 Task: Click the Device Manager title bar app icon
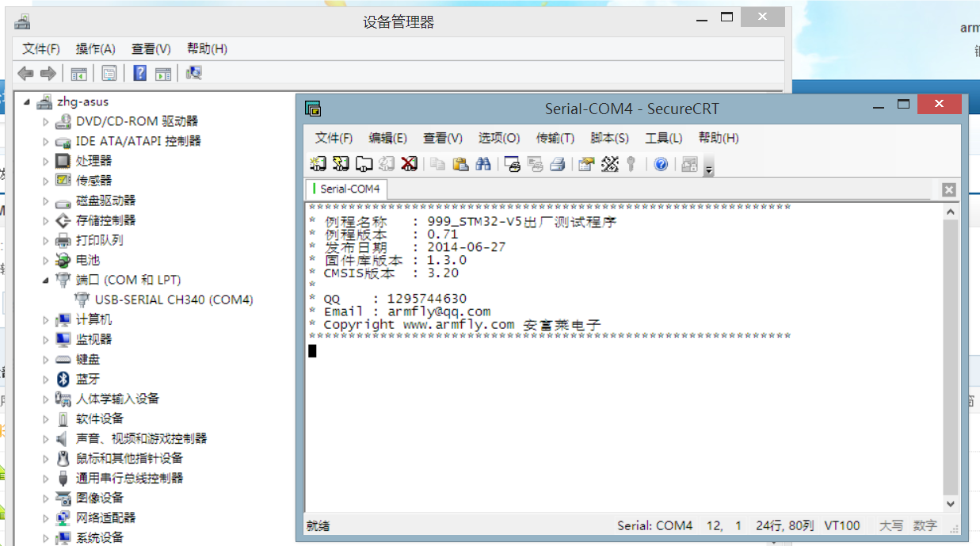click(22, 21)
